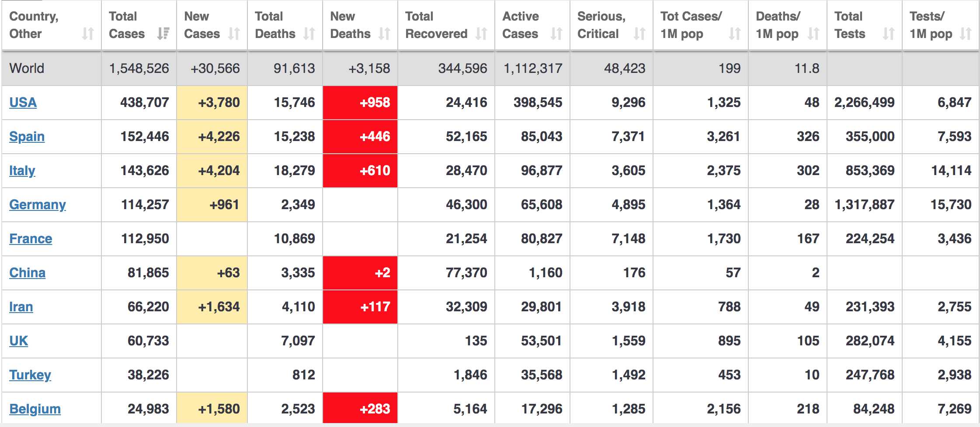Follow the Iran link
The width and height of the screenshot is (980, 427).
pos(21,307)
